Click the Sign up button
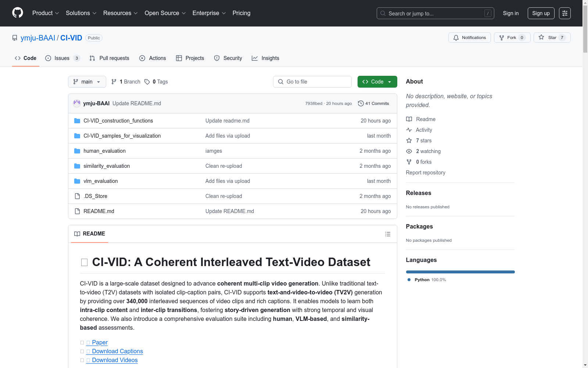 pos(541,13)
